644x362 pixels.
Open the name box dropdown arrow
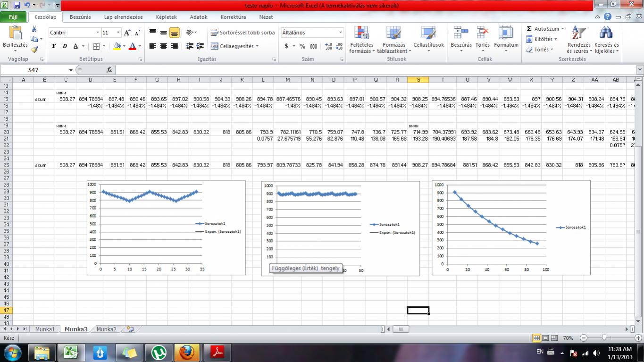pos(72,70)
